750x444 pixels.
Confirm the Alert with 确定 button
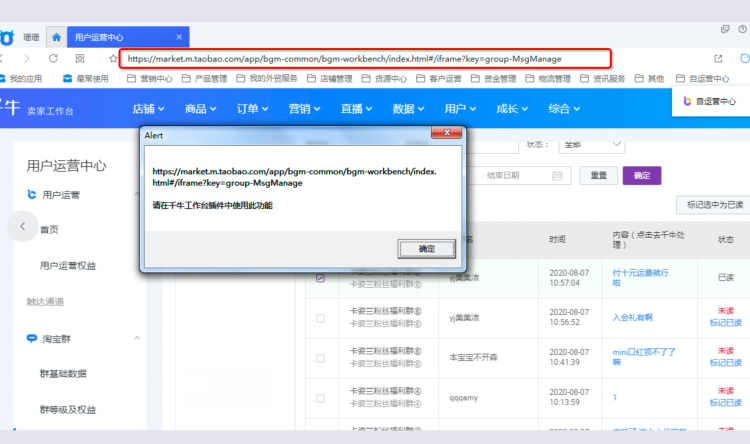pyautogui.click(x=427, y=249)
